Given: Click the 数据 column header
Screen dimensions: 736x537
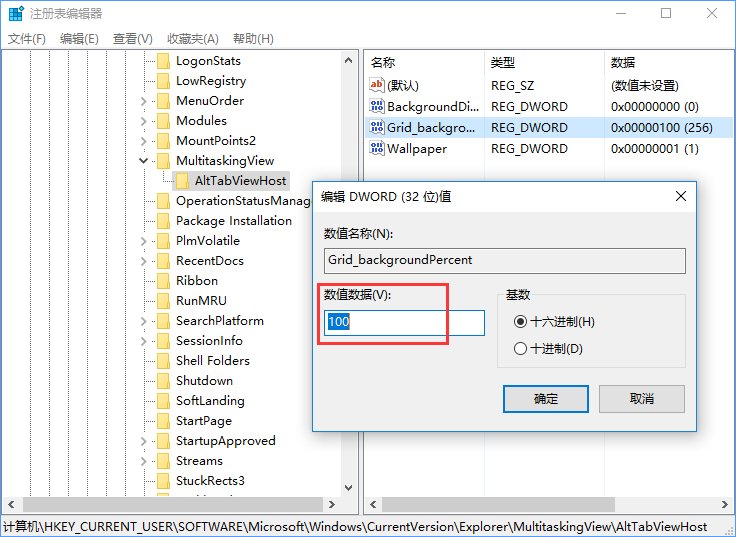Looking at the screenshot, I should [x=622, y=62].
